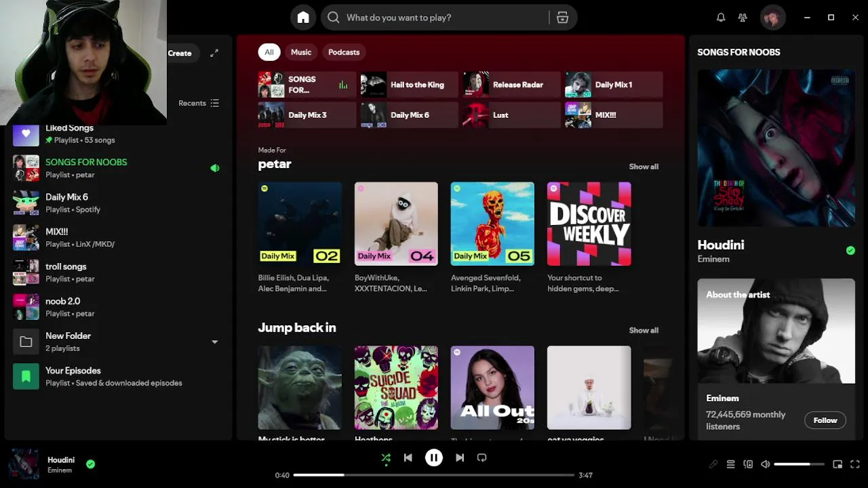Open the Lust shortcut tile
The width and height of the screenshot is (868, 488).
[x=511, y=115]
